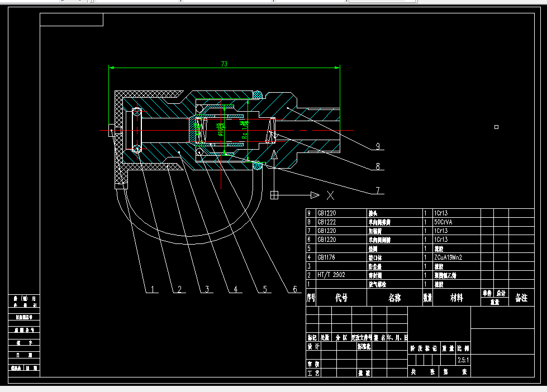Select GB1220 in parts list row 7
The width and height of the screenshot is (547, 392).
pyautogui.click(x=326, y=231)
